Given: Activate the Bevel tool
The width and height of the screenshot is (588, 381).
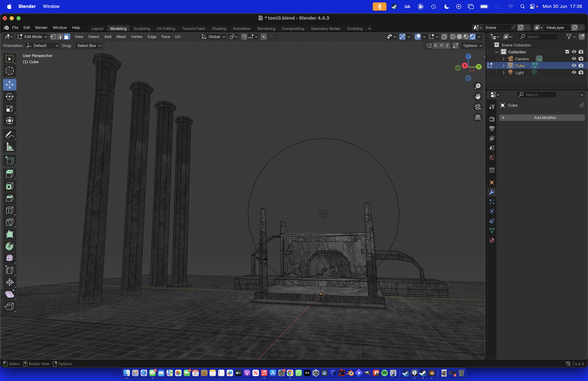Looking at the screenshot, I should [9, 198].
